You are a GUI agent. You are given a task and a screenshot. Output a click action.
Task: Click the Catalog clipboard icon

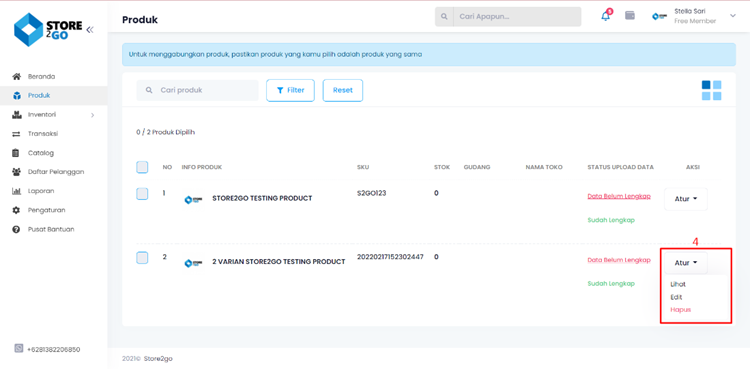(x=16, y=153)
